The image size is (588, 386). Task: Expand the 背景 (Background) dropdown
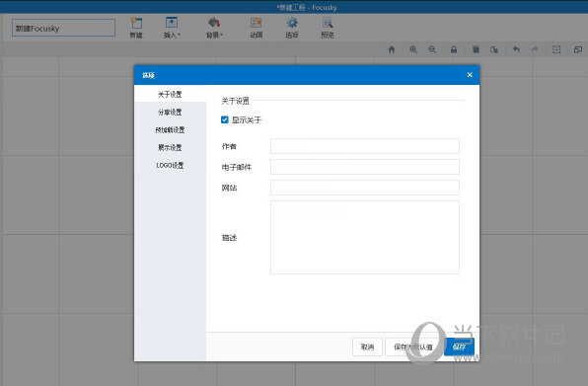214,27
